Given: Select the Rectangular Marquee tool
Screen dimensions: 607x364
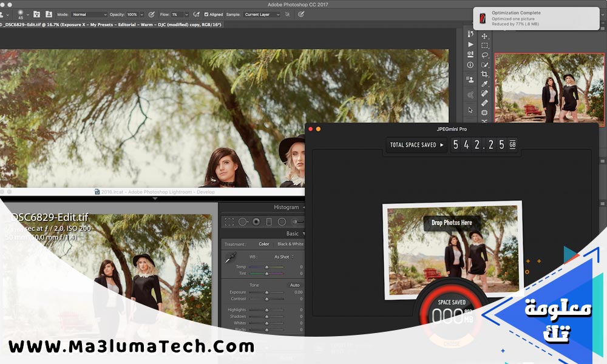Looking at the screenshot, I should (x=484, y=45).
